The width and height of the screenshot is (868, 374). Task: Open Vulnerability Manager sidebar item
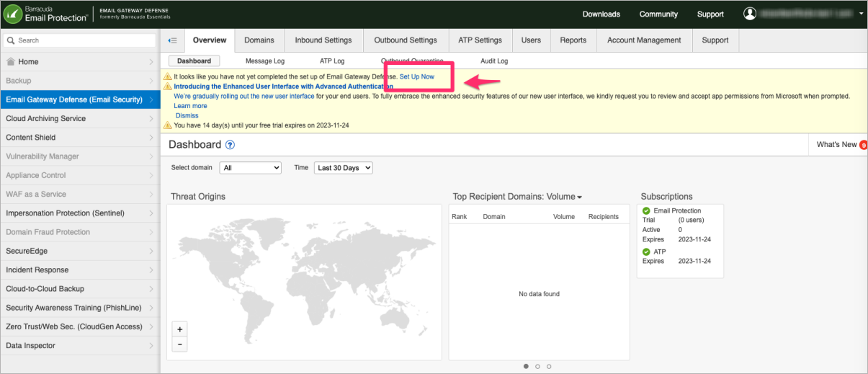coord(80,156)
